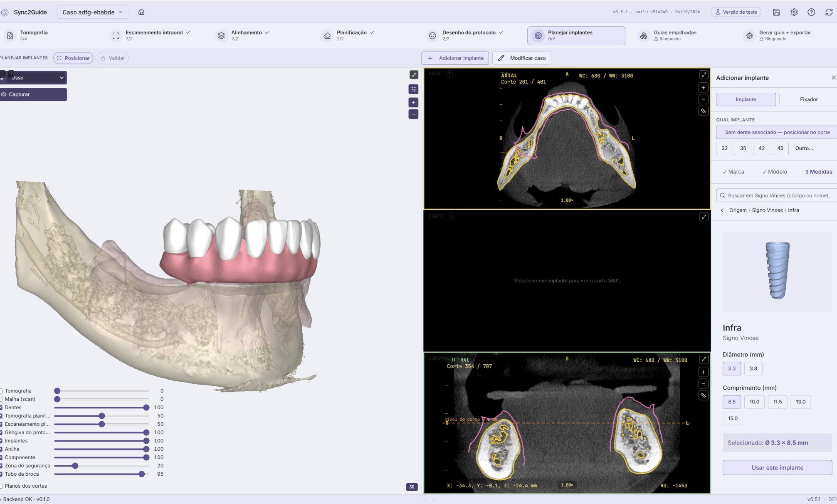Click the Adicionar implante button
837x504 pixels.
point(456,58)
